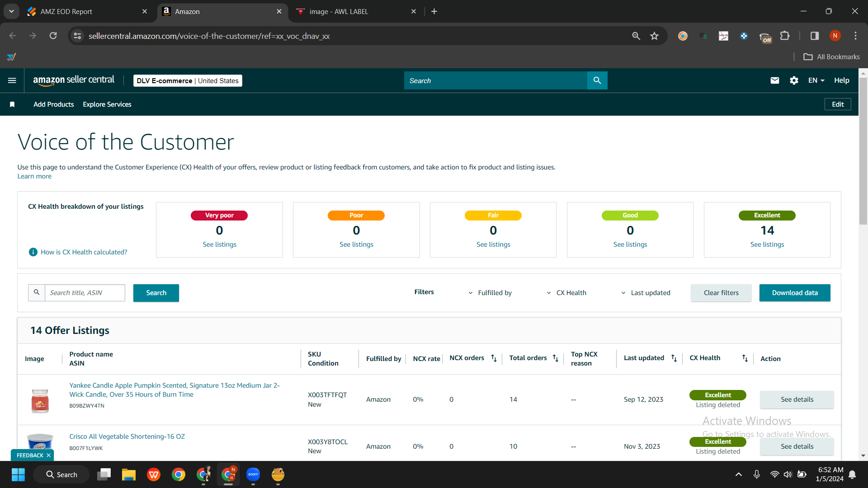Viewport: 868px width, 488px height.
Task: Open Add Products menu item
Action: coord(53,104)
